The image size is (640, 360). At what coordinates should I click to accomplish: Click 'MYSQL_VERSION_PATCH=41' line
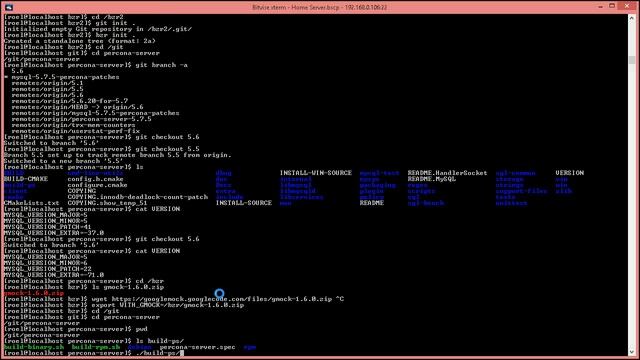[47, 227]
